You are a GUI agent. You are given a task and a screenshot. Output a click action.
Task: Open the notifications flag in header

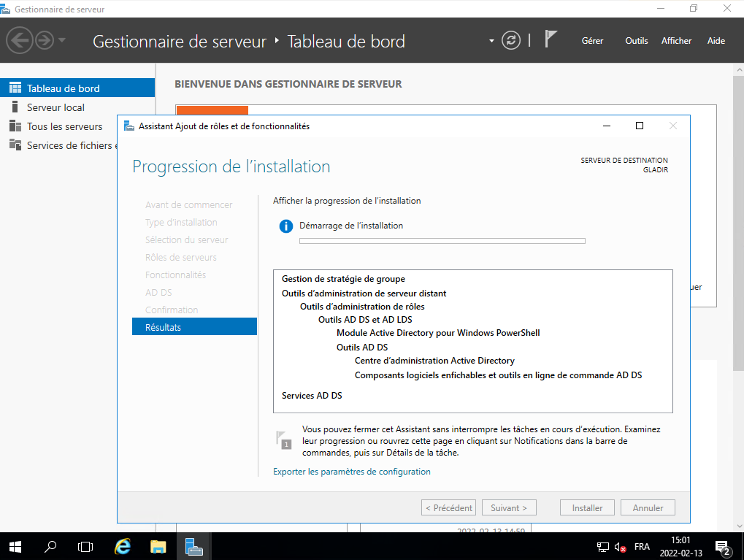(x=551, y=39)
